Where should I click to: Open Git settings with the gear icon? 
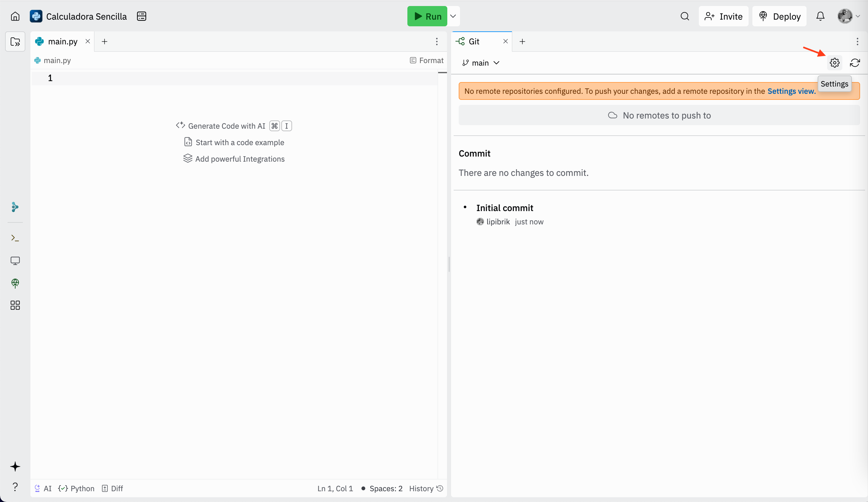[835, 63]
